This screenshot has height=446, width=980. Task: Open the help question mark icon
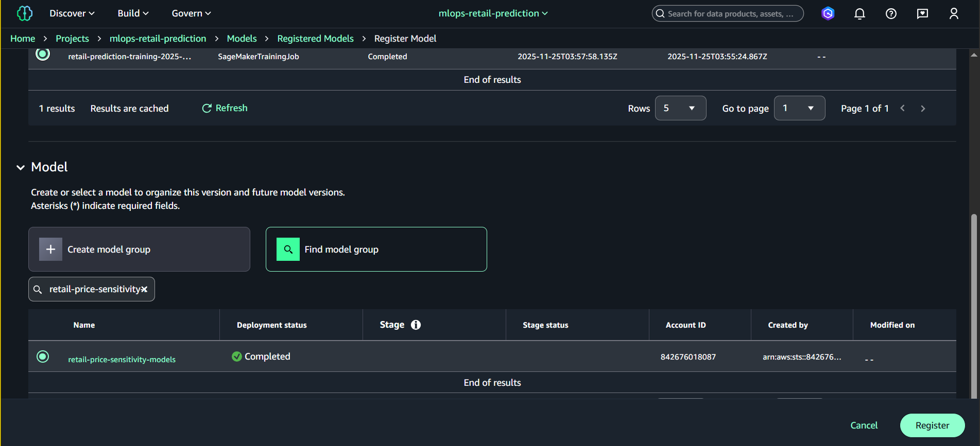(x=891, y=14)
